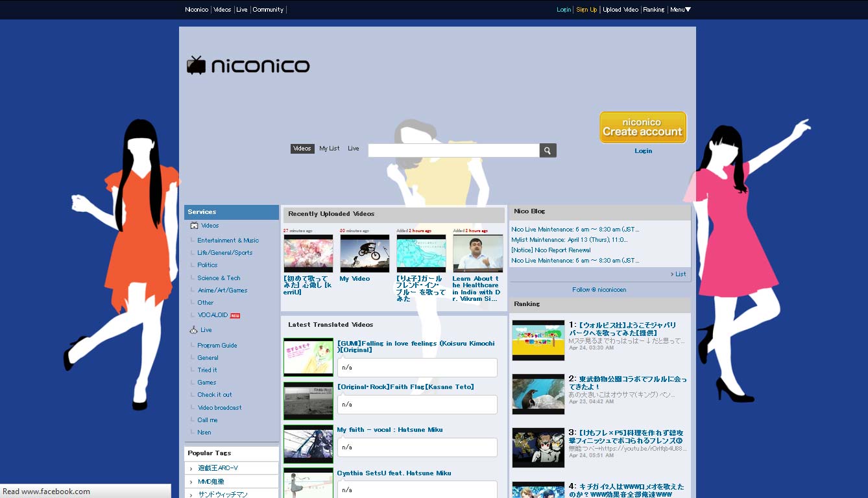Click Login below Create account button
This screenshot has width=868, height=498.
coord(643,151)
